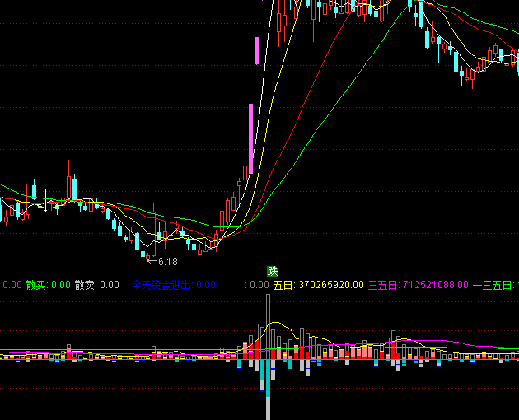Select the 散买 indicator label
Viewport: 519px width, 420px height.
36,286
